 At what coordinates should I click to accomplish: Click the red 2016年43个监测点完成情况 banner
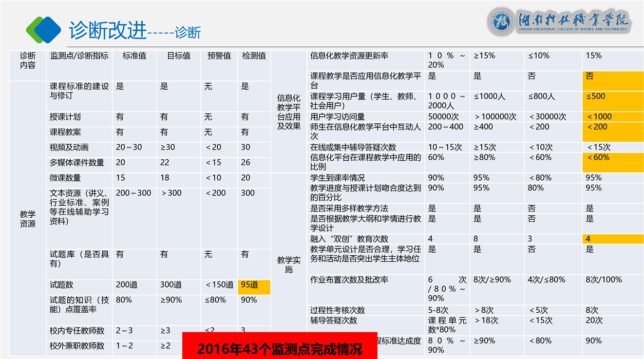point(280,348)
